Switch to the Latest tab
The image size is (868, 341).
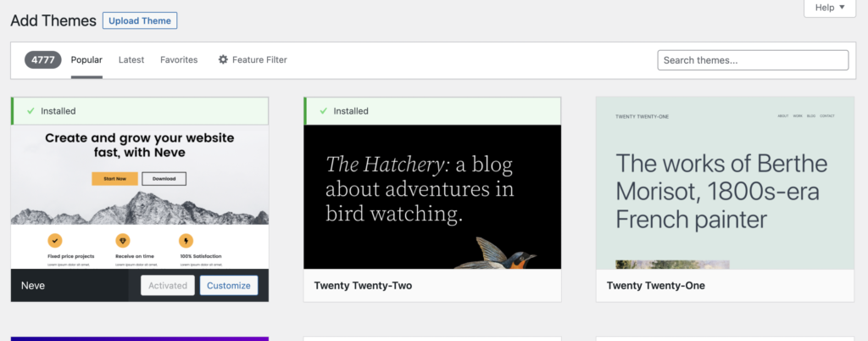(131, 59)
